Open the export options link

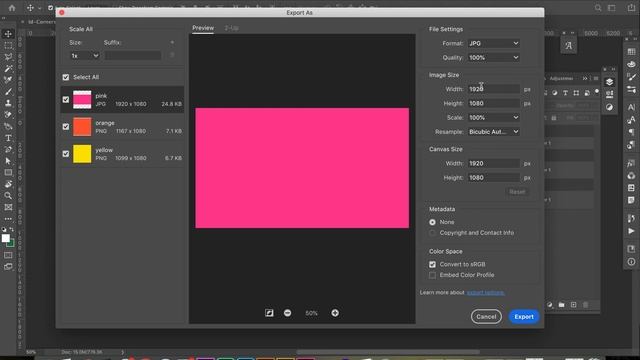485,293
